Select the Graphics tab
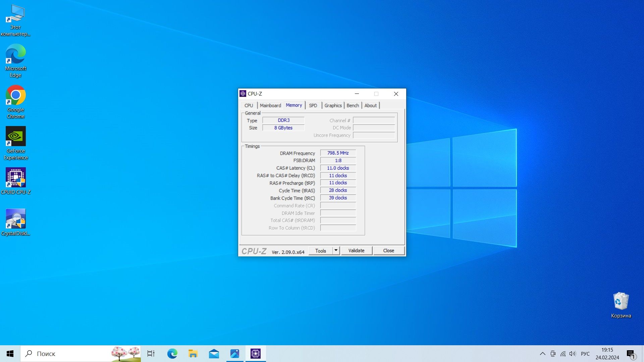This screenshot has height=362, width=644. point(333,105)
